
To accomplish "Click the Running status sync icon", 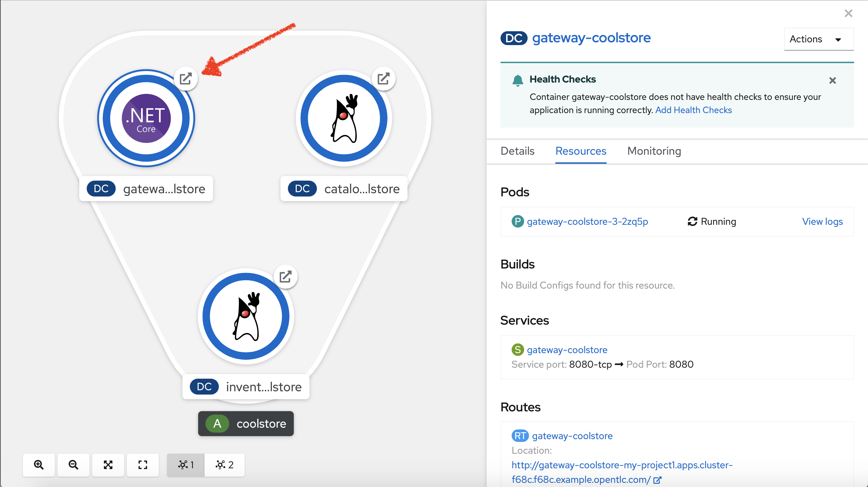I will (x=692, y=221).
